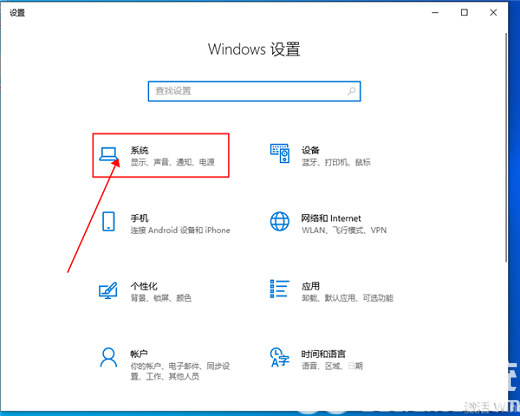The height and width of the screenshot is (416, 520).
Task: Open 时间和语言 settings title
Action: 323,354
